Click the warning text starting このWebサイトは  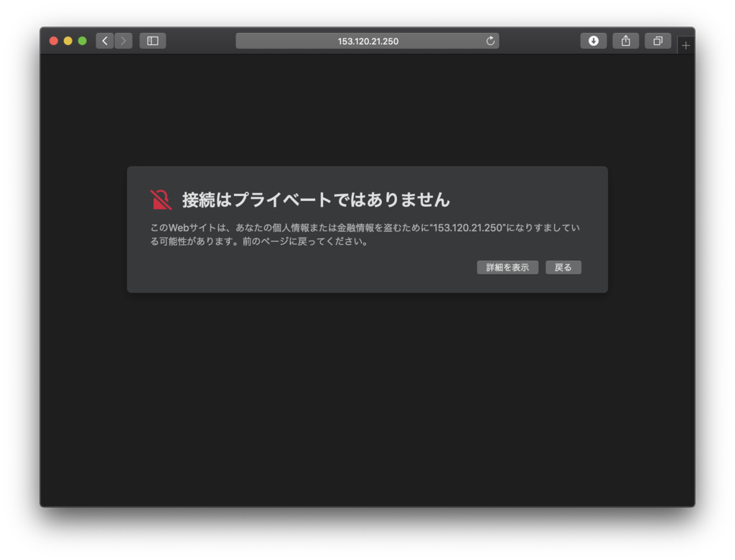point(365,235)
